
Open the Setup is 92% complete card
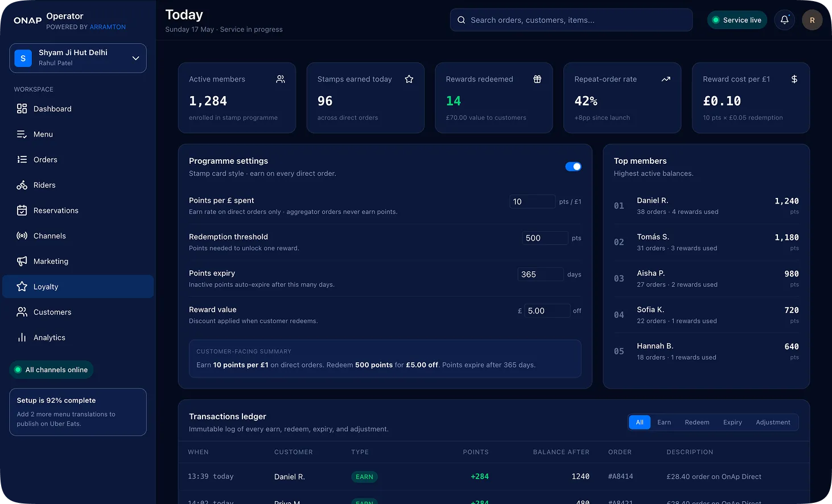78,412
